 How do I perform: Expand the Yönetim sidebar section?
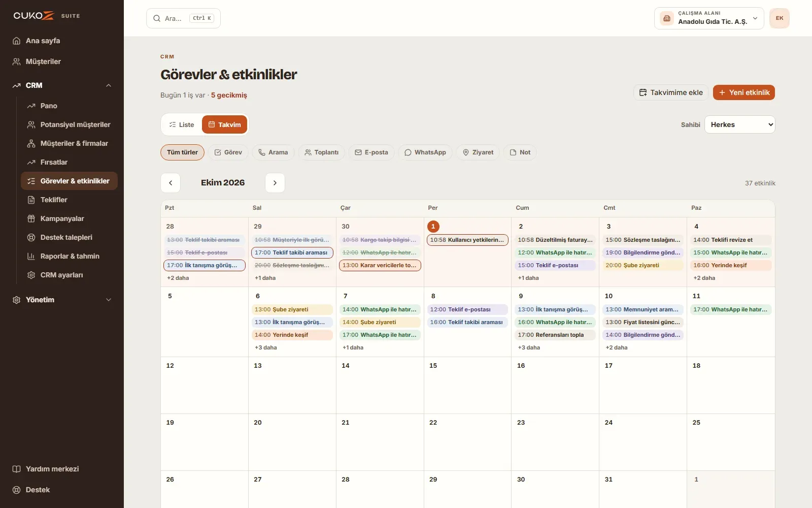(61, 300)
